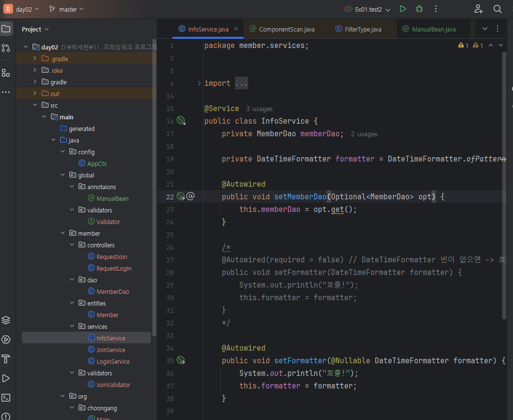This screenshot has height=420, width=513.
Task: Close the InfoService.java tab
Action: (x=236, y=29)
